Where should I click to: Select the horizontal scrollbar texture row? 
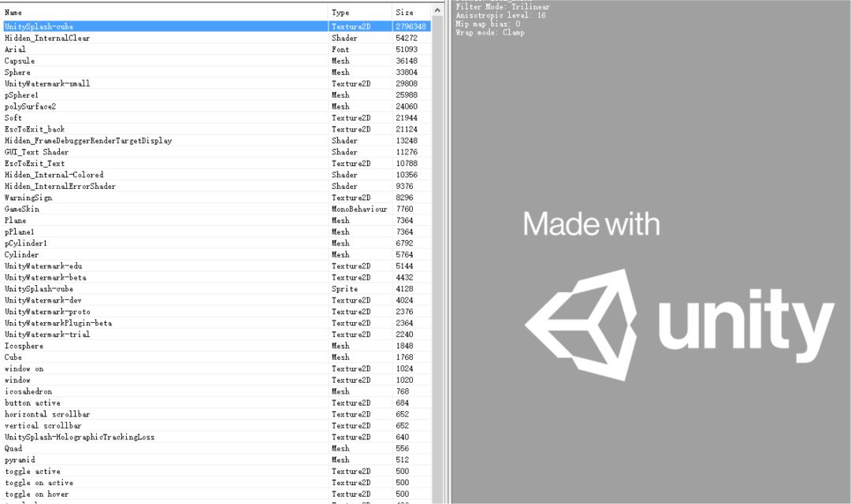point(217,414)
